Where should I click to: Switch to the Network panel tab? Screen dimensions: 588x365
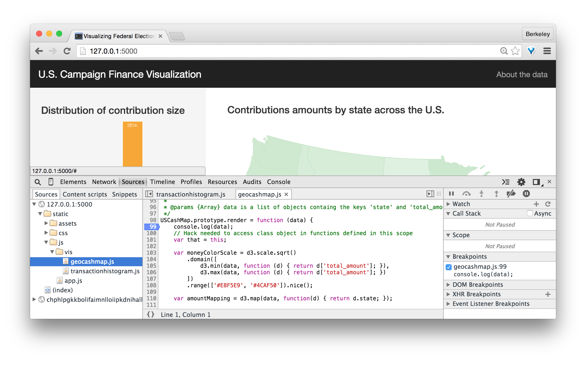coord(104,182)
